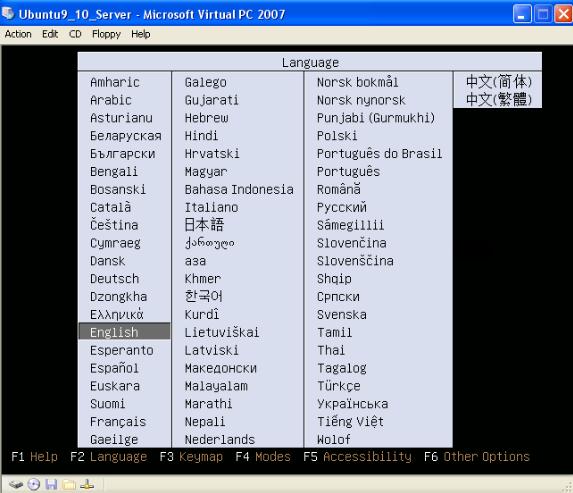Select Japanese 日本語 entry
This screenshot has width=573, height=493.
click(x=204, y=224)
